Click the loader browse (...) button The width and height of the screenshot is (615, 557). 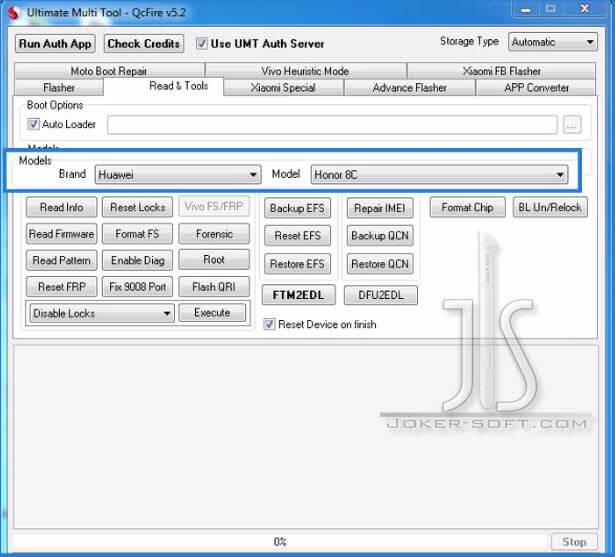572,125
